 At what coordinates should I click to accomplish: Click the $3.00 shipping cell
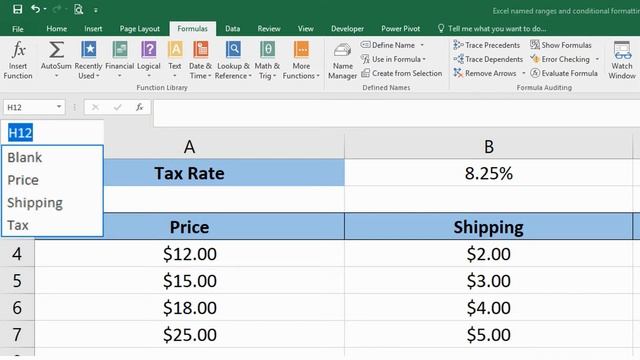[x=489, y=281]
